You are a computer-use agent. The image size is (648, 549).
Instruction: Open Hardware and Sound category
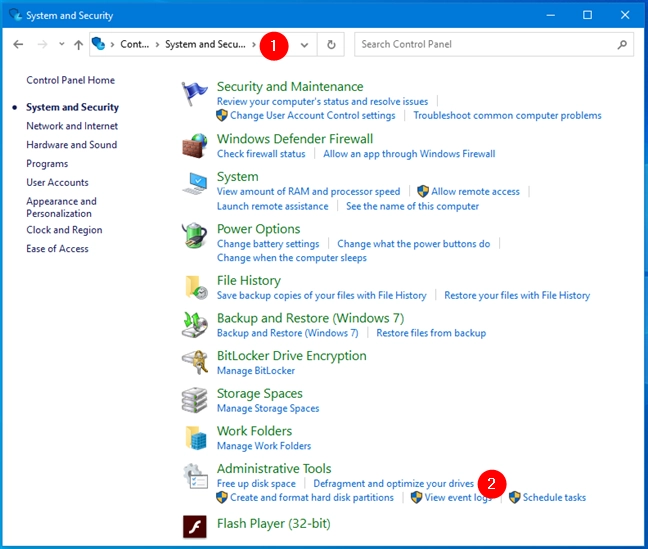click(71, 145)
